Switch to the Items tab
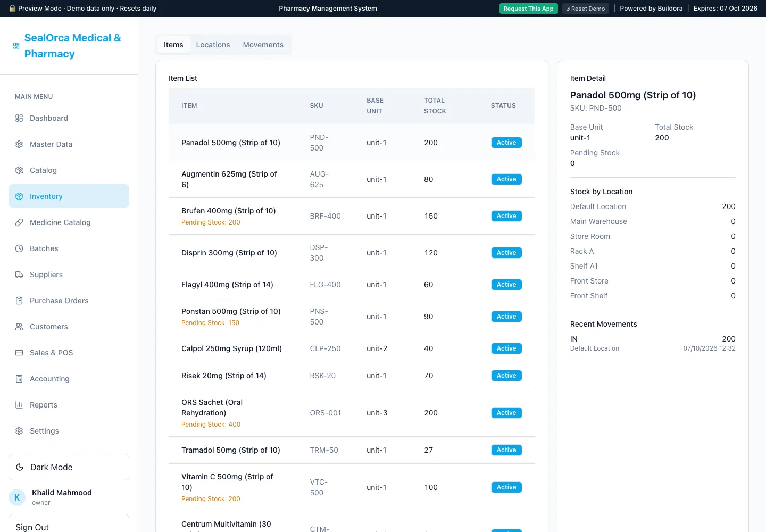Screen dimensions: 766x532 click(x=173, y=45)
